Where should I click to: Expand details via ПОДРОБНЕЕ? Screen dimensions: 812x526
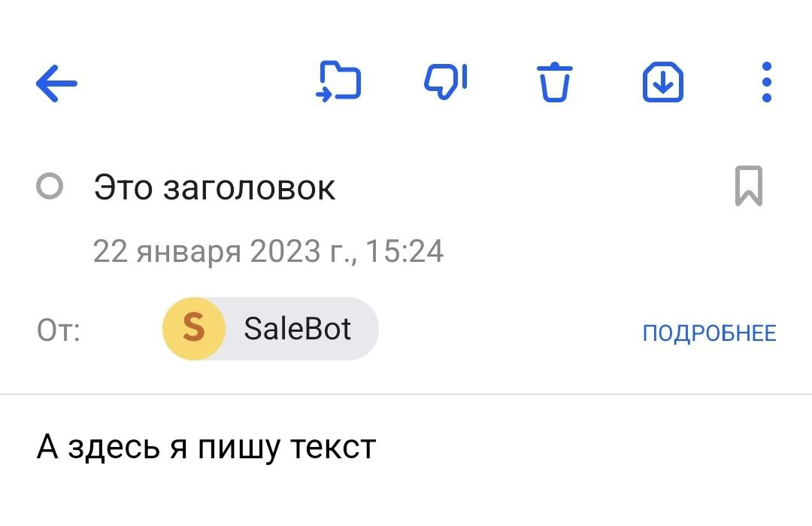(x=709, y=333)
